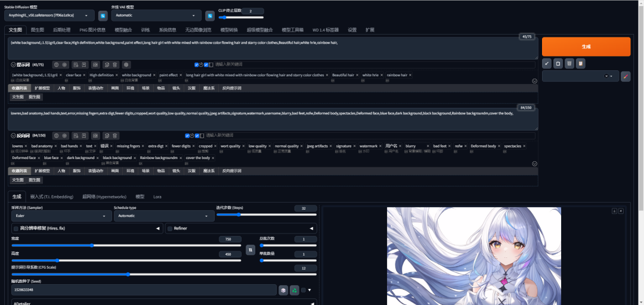Open the WD 1.4 标签器 tab
644x305 pixels.
point(326,30)
